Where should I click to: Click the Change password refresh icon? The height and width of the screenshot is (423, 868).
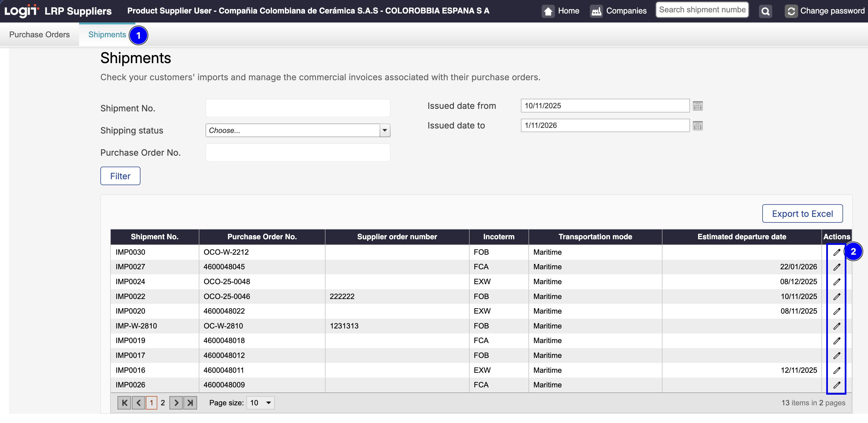(x=791, y=11)
